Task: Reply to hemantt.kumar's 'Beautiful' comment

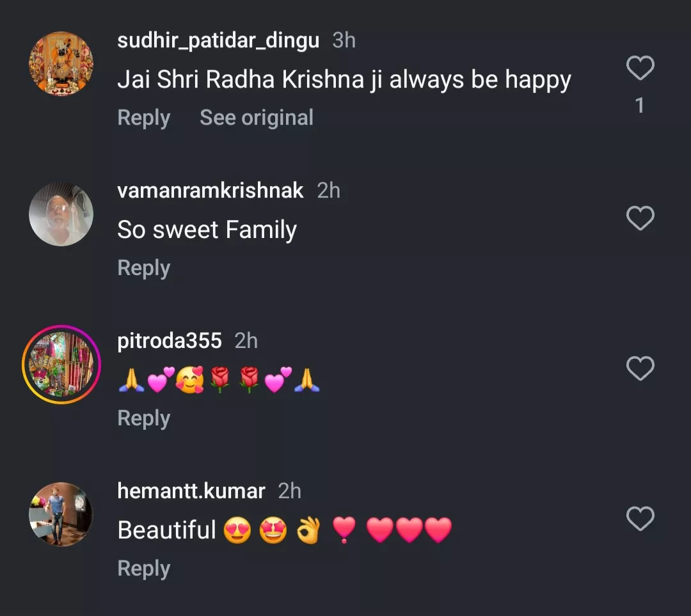Action: [x=143, y=569]
